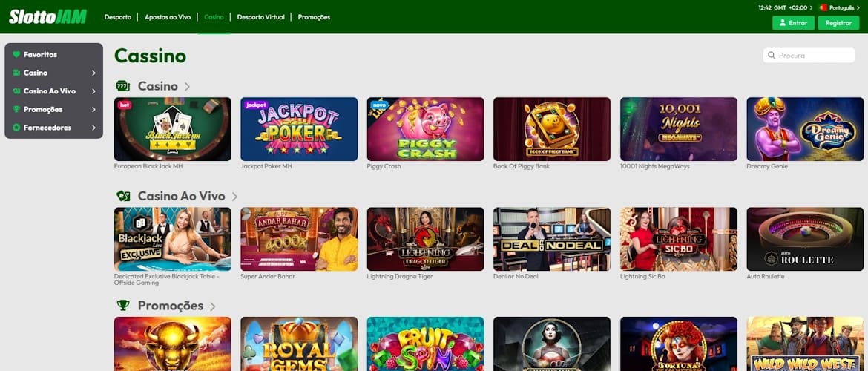Open Dedicated Exclusive Blackjack Table thumbnail
The image size is (868, 371).
click(x=173, y=239)
